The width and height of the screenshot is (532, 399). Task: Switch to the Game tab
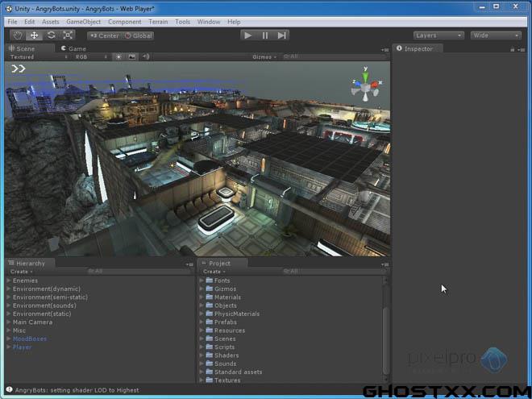(x=73, y=48)
